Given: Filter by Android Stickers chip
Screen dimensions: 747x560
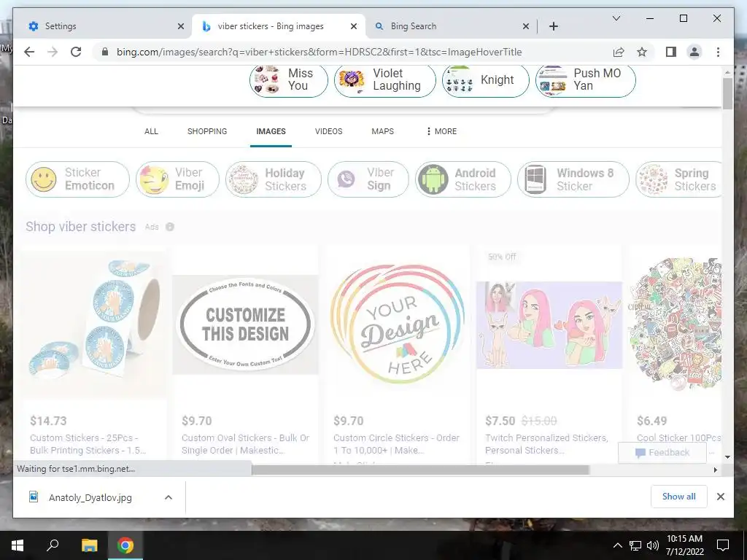Looking at the screenshot, I should click(463, 179).
